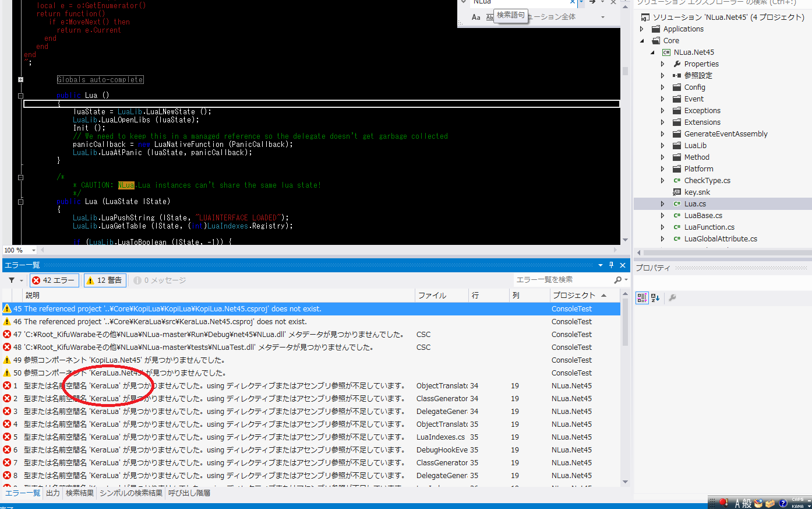Select the LuaBase.cs file
The height and width of the screenshot is (509, 812).
click(703, 216)
